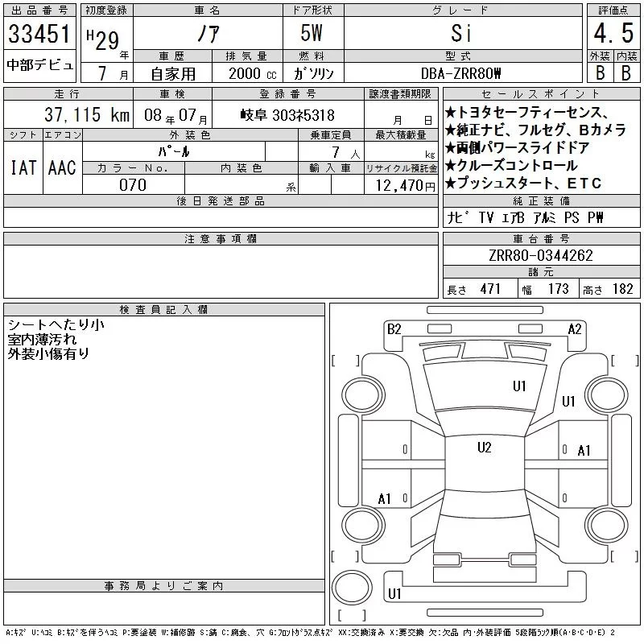
Task: Select the 自家用 vehicle history value
Action: click(173, 74)
